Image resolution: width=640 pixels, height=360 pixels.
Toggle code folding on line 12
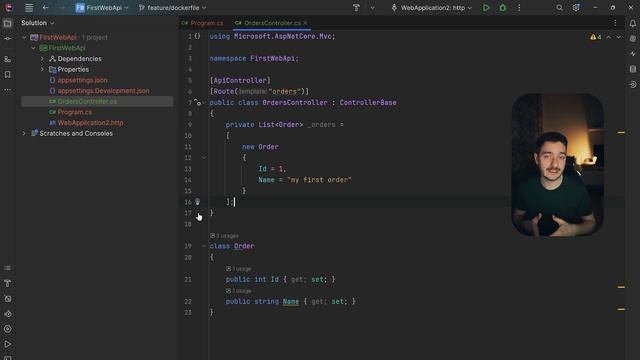pos(204,158)
